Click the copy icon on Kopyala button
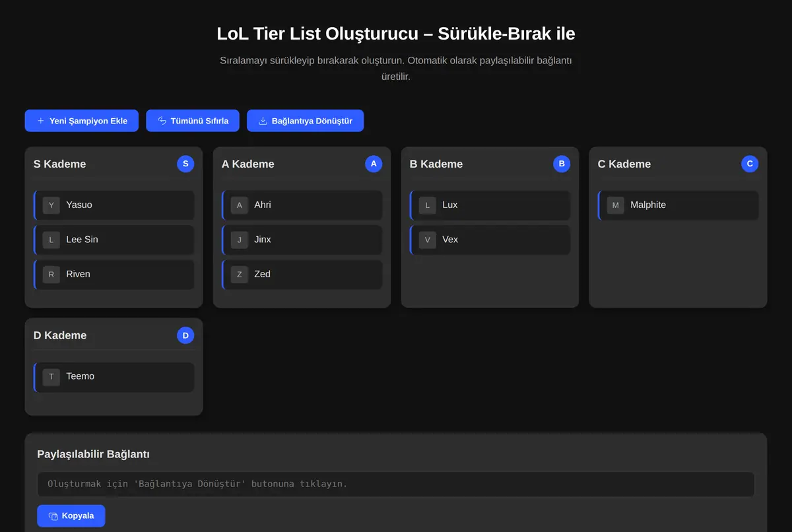Viewport: 792px width, 532px height. (x=53, y=516)
